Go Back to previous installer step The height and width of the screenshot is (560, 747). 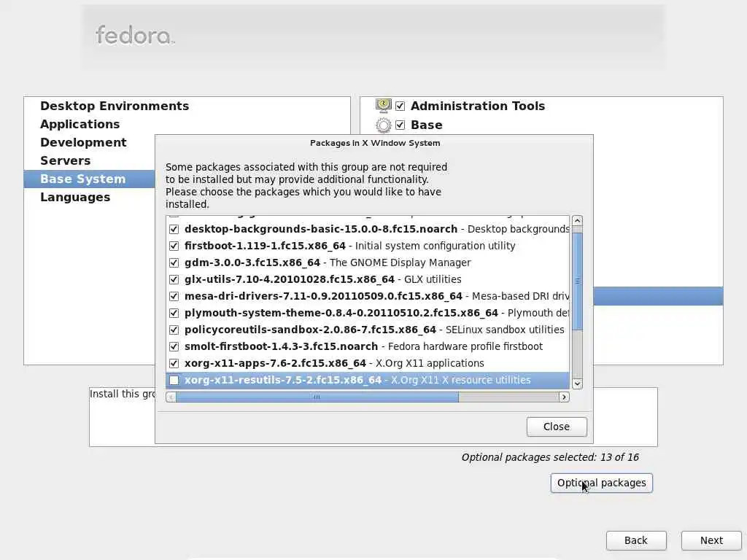click(636, 540)
